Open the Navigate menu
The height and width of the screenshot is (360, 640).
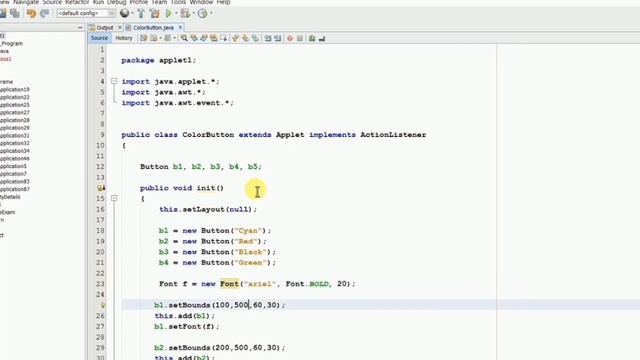tap(26, 2)
